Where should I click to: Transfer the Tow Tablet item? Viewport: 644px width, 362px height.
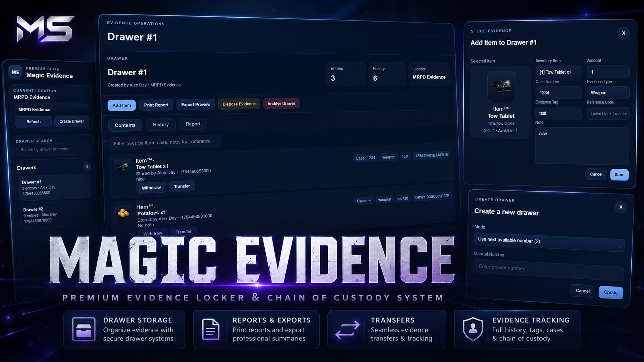pyautogui.click(x=182, y=186)
